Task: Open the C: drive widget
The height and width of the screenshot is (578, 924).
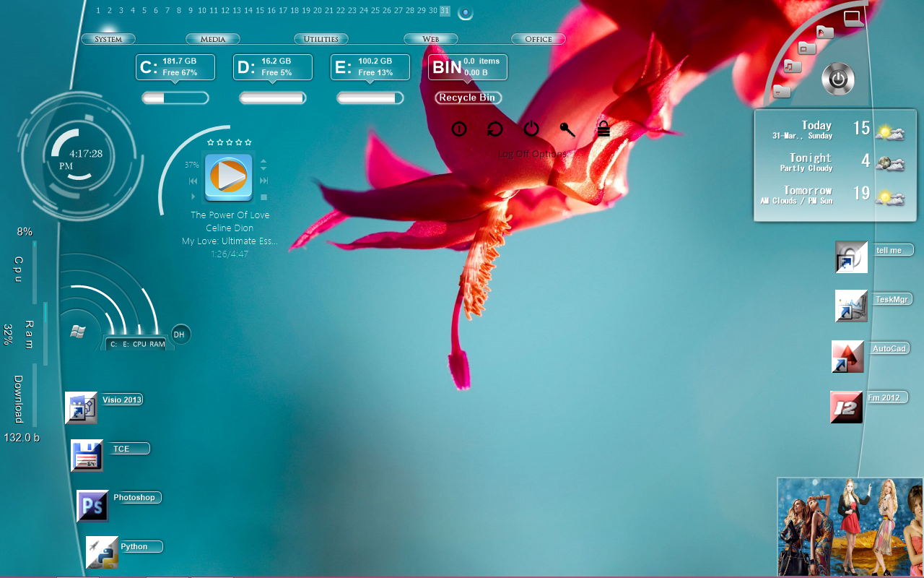Action: [x=175, y=67]
